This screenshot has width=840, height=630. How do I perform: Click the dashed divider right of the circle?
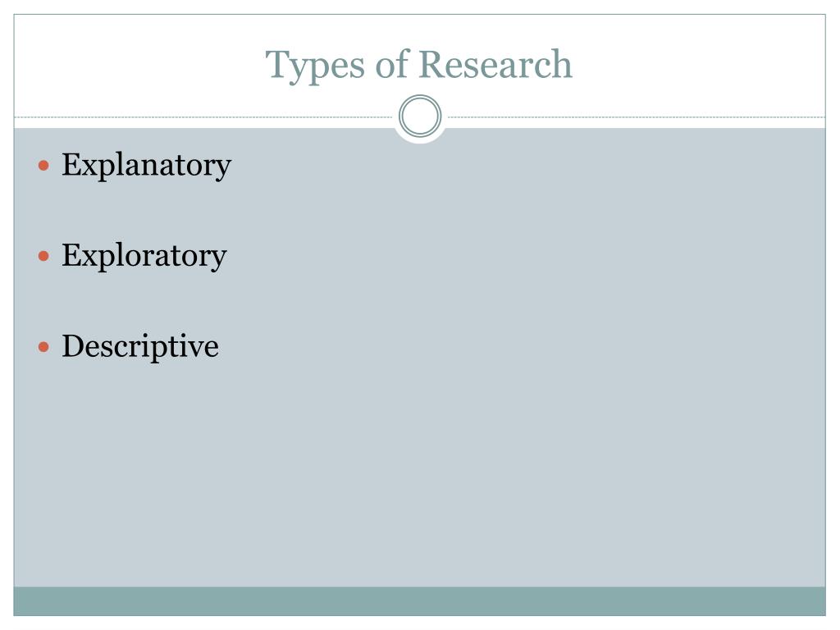(637, 116)
